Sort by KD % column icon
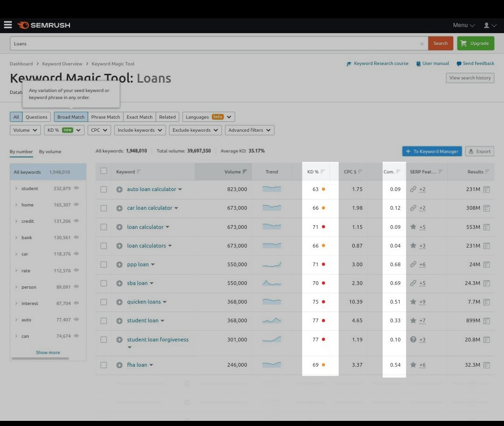 click(322, 171)
